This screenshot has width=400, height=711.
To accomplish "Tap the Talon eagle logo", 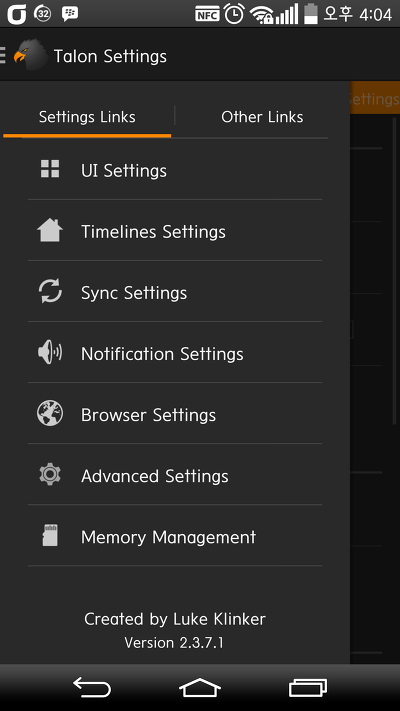I will coord(30,55).
